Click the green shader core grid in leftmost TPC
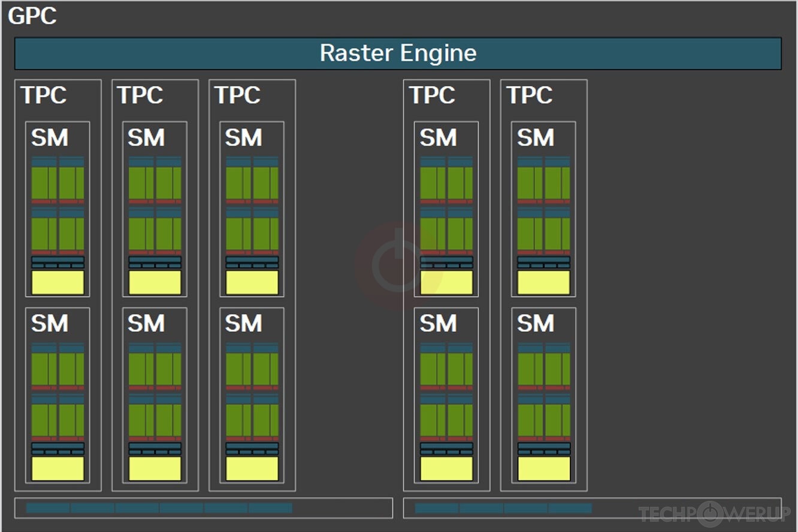 (x=57, y=183)
